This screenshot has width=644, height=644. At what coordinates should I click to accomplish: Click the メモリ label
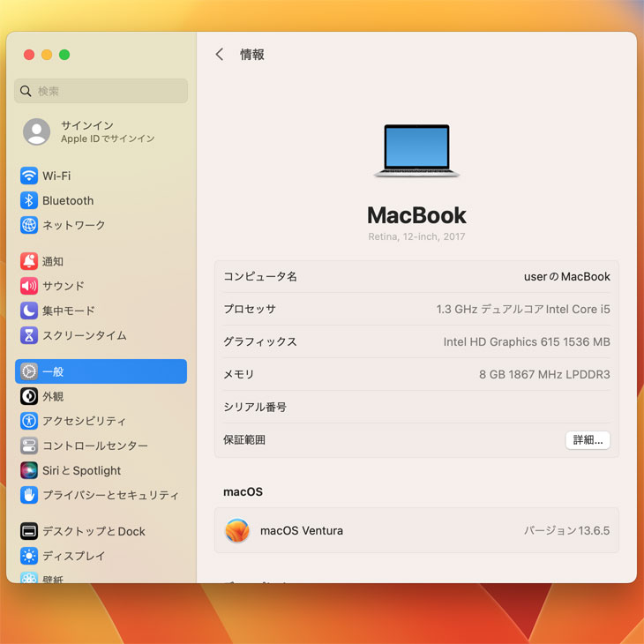[239, 374]
